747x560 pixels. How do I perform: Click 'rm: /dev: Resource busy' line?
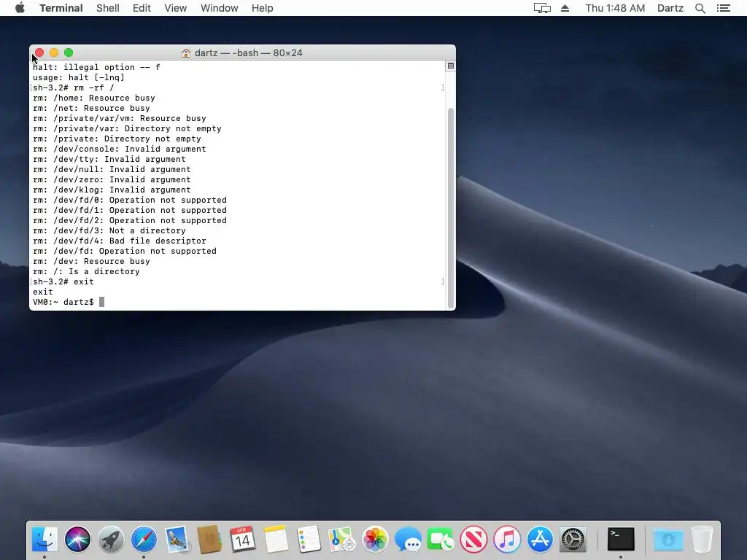point(91,262)
